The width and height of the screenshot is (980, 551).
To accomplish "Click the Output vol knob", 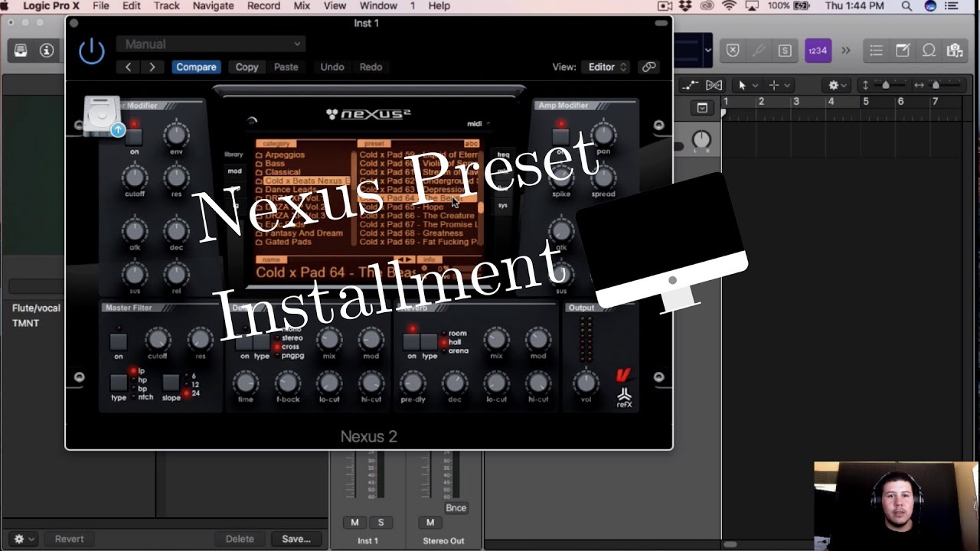I will tap(586, 382).
